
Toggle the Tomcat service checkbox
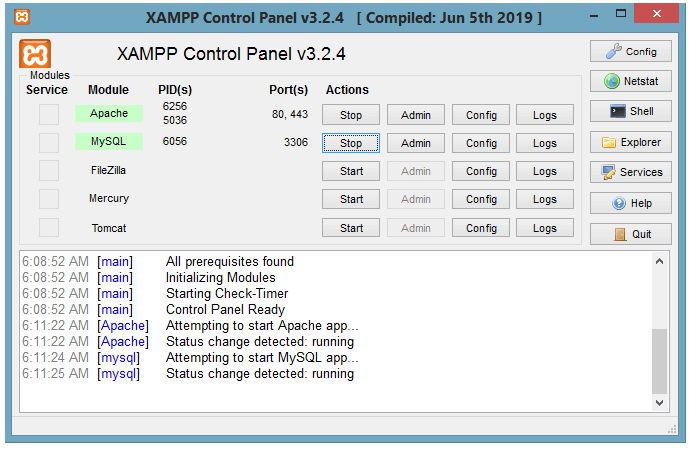click(49, 228)
